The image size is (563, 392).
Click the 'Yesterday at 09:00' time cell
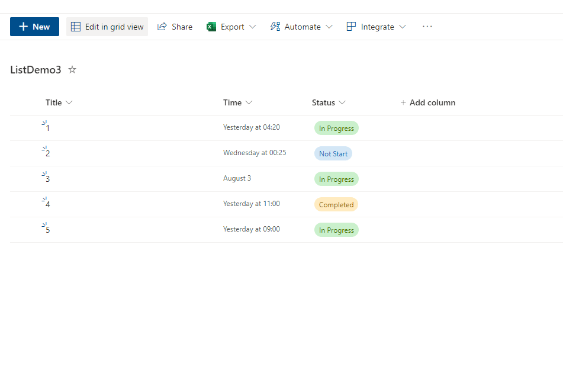click(x=252, y=229)
